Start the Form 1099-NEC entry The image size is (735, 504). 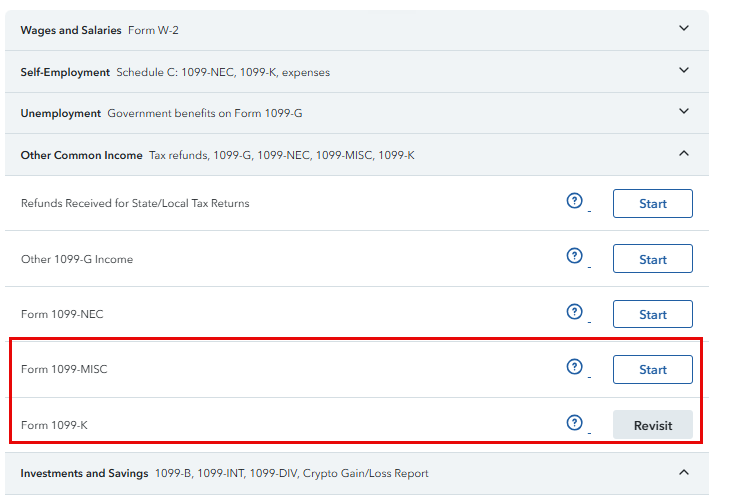pos(652,314)
